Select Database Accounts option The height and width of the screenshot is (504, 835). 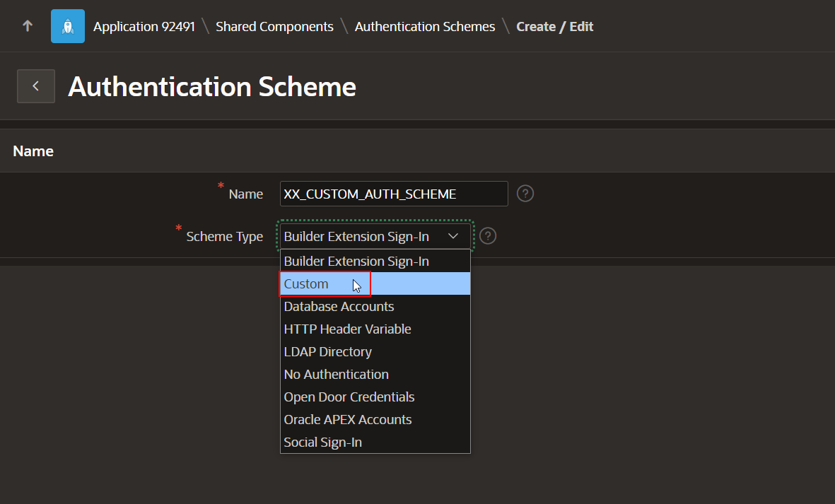(375, 307)
